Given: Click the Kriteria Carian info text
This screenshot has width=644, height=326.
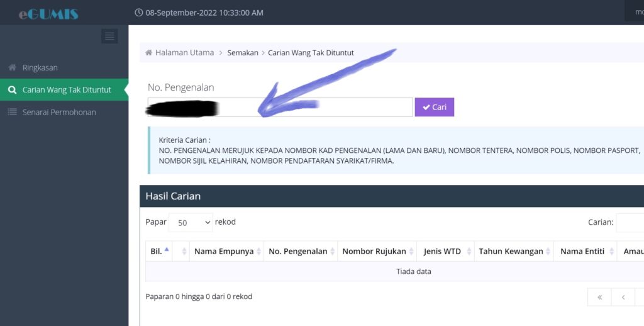Looking at the screenshot, I should pyautogui.click(x=399, y=150).
